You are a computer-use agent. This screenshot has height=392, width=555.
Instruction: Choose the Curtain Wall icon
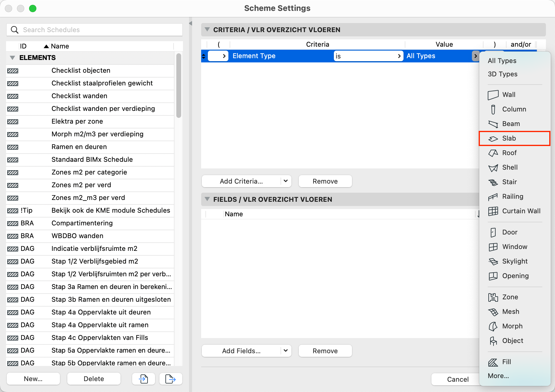click(493, 211)
